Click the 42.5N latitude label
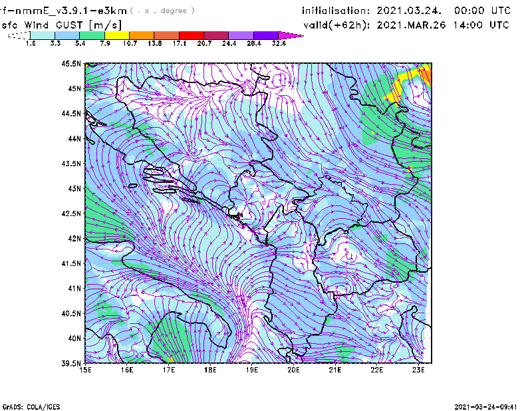 [x=71, y=213]
